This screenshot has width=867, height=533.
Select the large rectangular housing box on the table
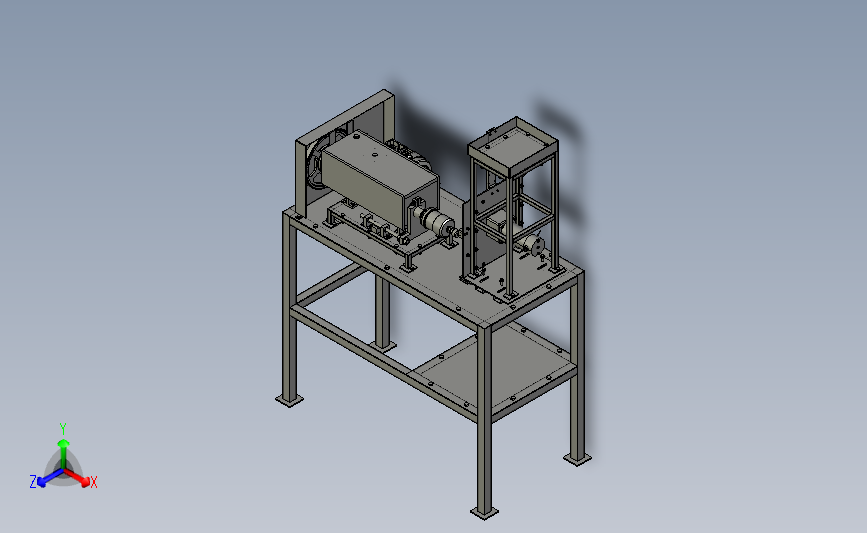click(x=380, y=180)
